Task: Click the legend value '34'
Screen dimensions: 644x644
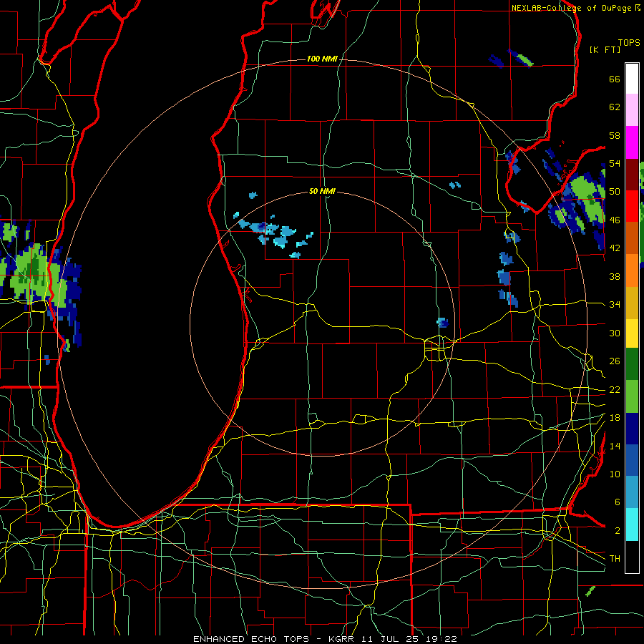Action: click(x=615, y=305)
